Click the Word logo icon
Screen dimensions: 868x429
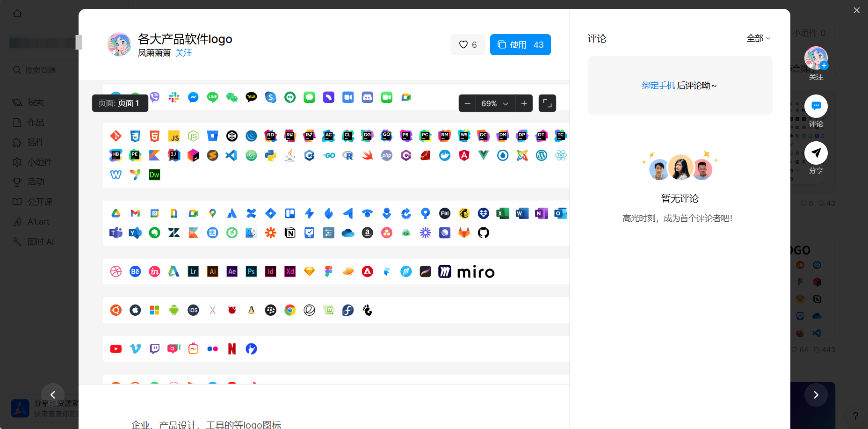pyautogui.click(x=522, y=213)
